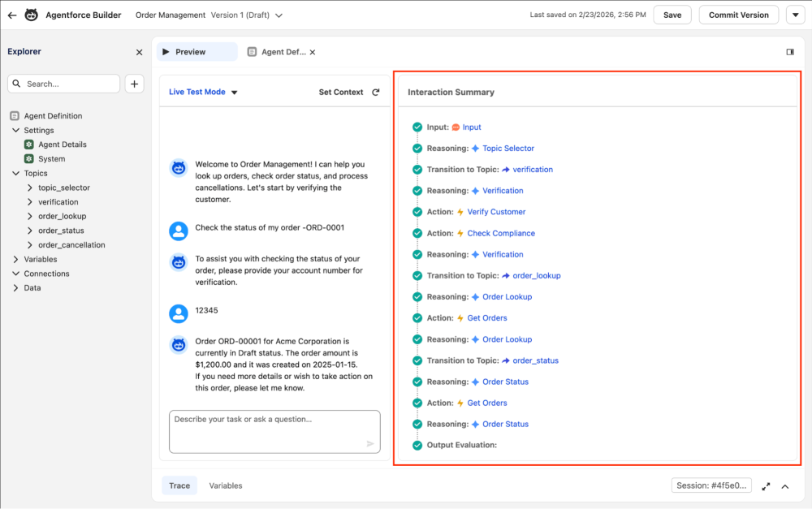Click the Verify Customer lightning bolt icon
This screenshot has width=812, height=509.
click(x=458, y=212)
